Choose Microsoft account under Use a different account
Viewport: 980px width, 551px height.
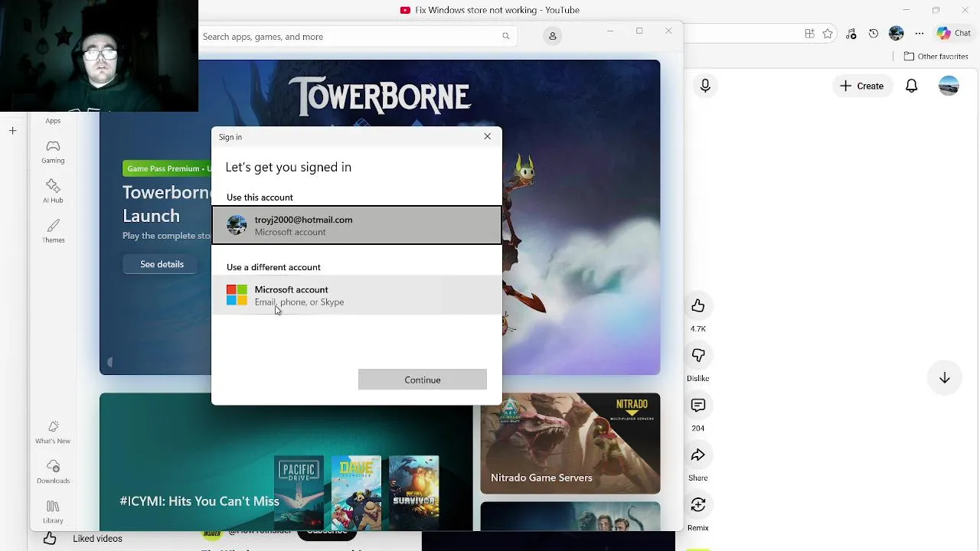click(x=357, y=295)
